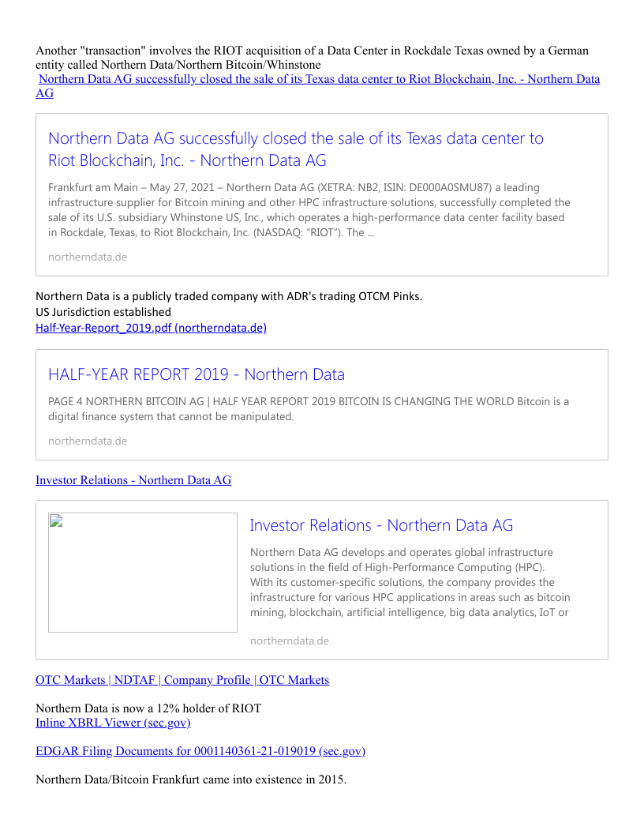The height and width of the screenshot is (834, 644).
Task: Open the Inline XBRL Viewer sec.gov link
Action: 113,723
